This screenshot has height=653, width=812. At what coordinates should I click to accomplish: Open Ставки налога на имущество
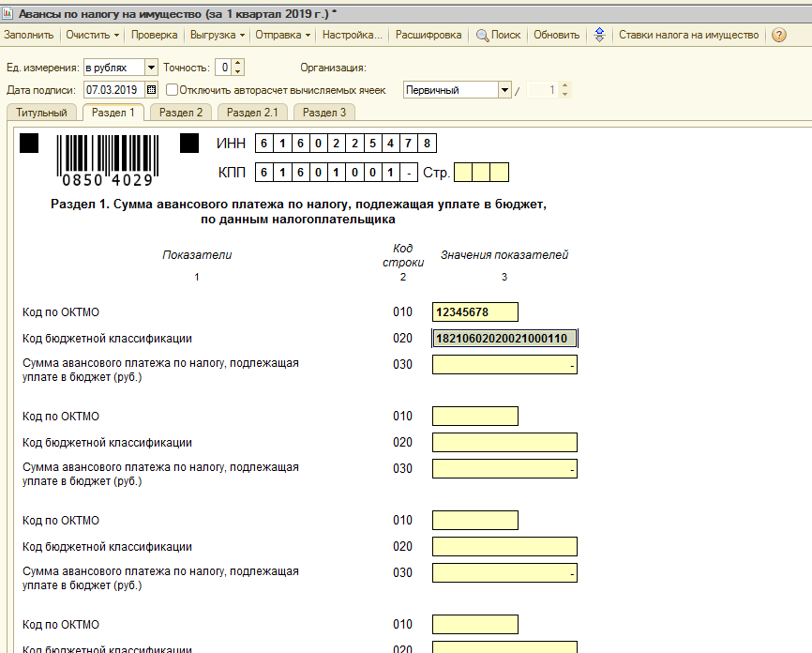tap(688, 36)
